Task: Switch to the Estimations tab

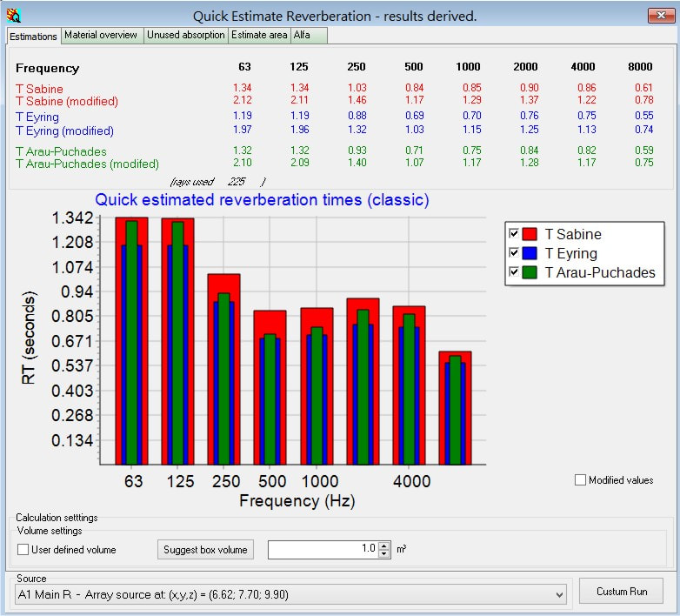Action: click(33, 37)
